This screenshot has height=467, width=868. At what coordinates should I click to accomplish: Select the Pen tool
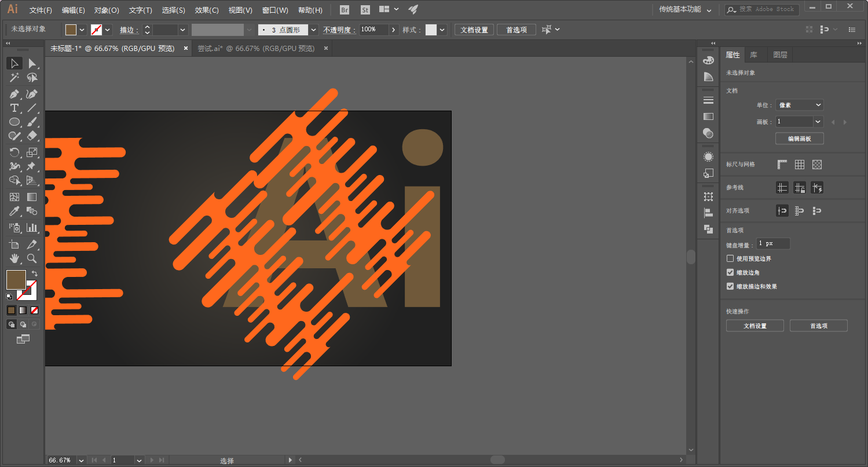tap(14, 94)
